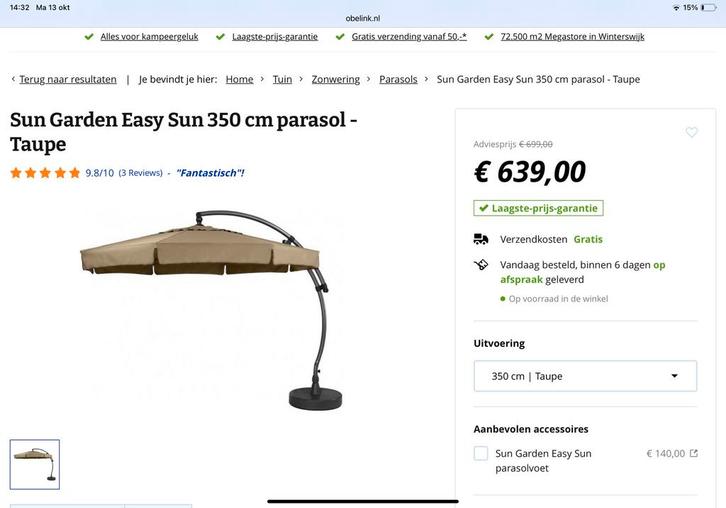Click green checkmark beside 'Gratis verzending'
This screenshot has height=508, width=726.
(340, 36)
